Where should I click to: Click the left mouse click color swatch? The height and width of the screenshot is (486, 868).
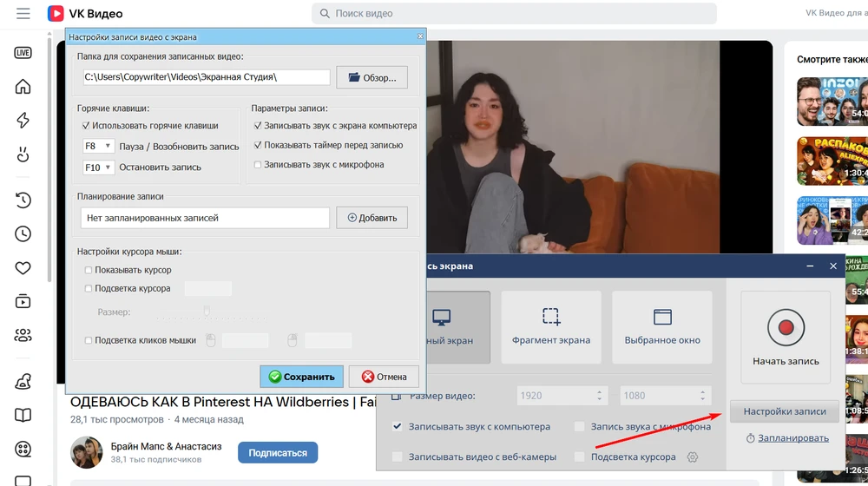[246, 340]
